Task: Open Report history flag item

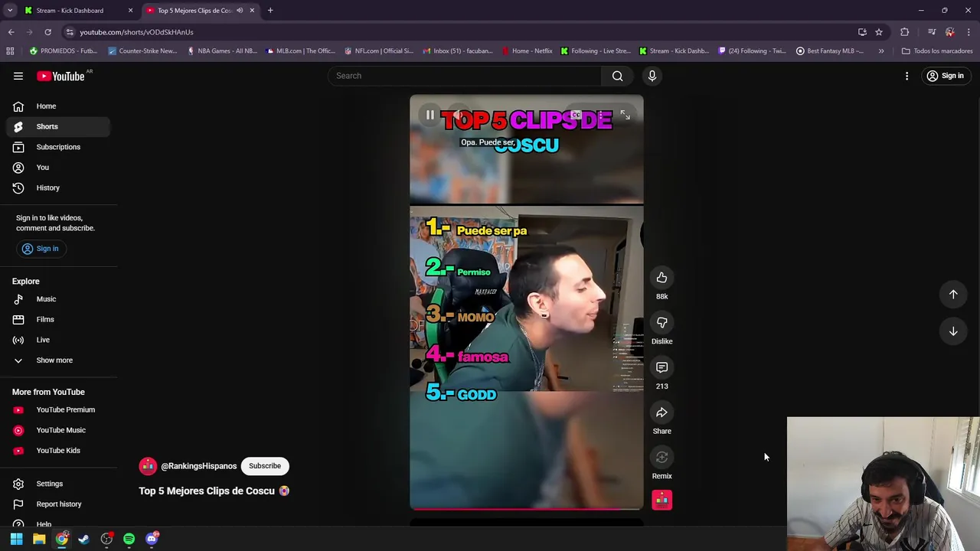Action: click(x=58, y=504)
